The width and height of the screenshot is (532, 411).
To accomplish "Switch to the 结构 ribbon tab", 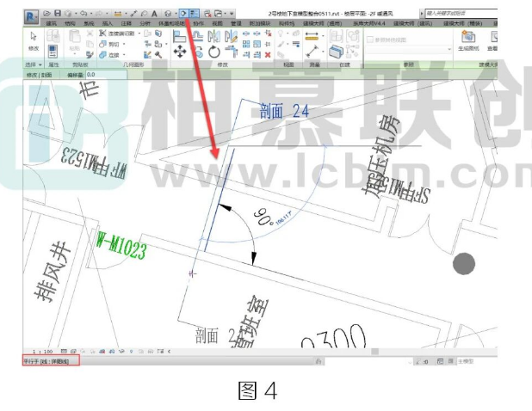I will pyautogui.click(x=70, y=24).
